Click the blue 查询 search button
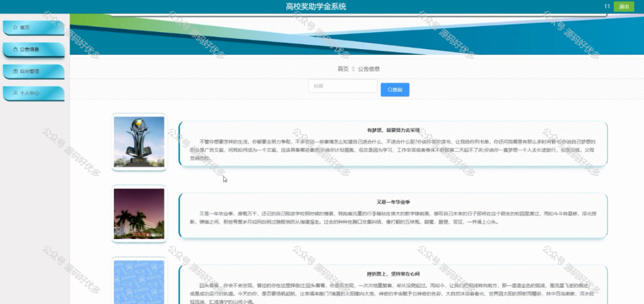The height and width of the screenshot is (304, 644). point(395,89)
